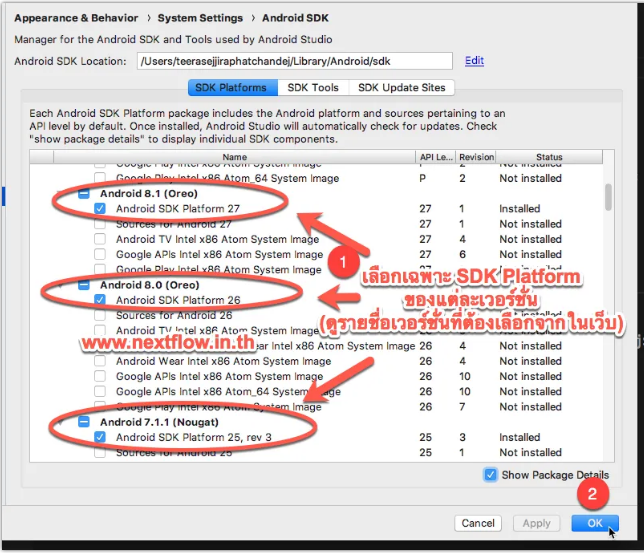Uncheck Android SDK Platform 25, rev 3

(100, 437)
